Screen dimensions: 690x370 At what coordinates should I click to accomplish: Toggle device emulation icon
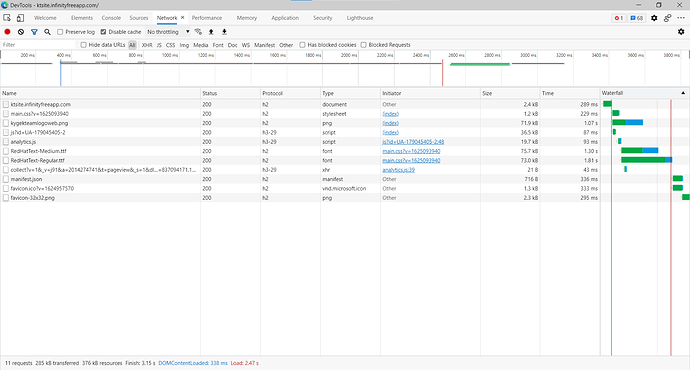coord(20,18)
